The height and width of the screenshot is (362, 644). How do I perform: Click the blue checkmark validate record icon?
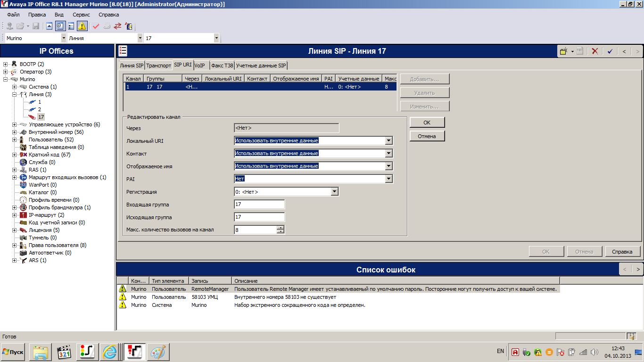click(610, 51)
